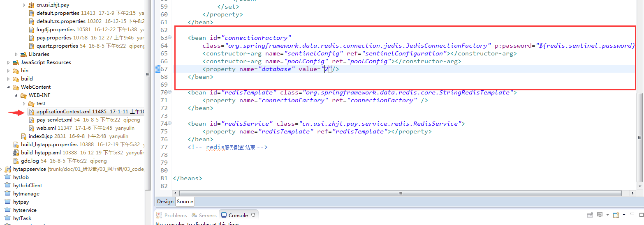Collapse the WEB-INF folder node
The width and height of the screenshot is (644, 225).
[16, 95]
